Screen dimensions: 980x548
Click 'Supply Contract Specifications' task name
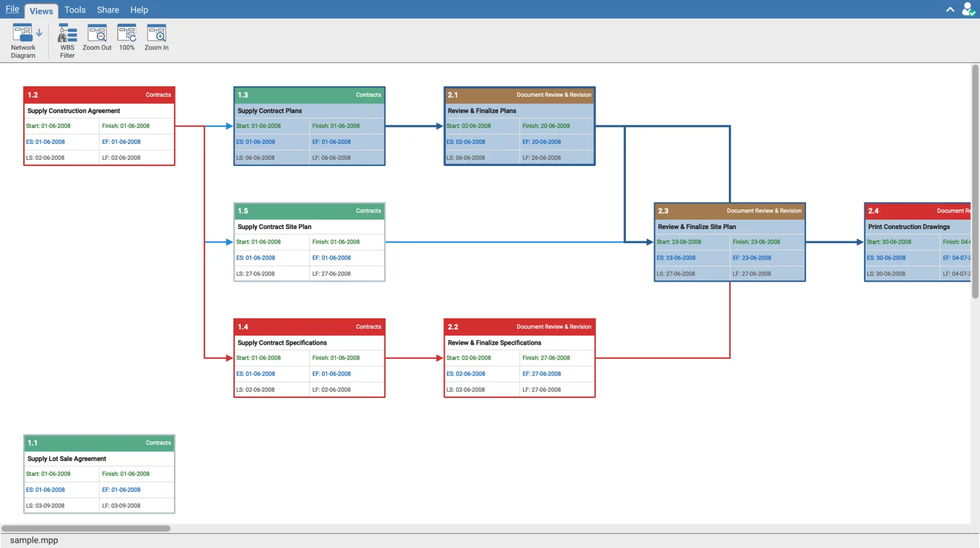pyautogui.click(x=282, y=343)
